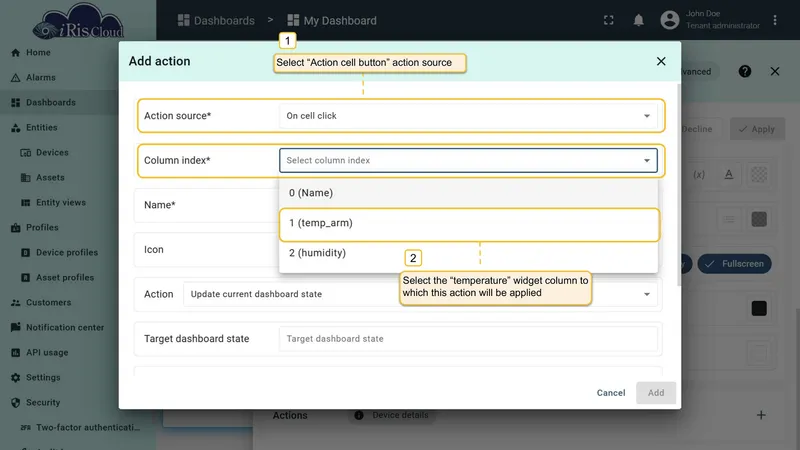Select option 1 (temp_arm)
Viewport: 800px width, 450px height.
[468, 223]
